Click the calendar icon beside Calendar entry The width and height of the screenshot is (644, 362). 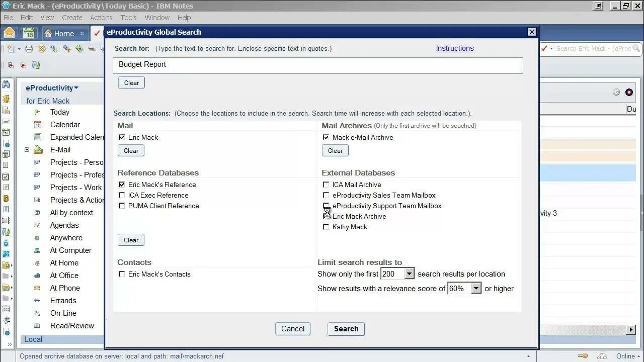click(37, 125)
